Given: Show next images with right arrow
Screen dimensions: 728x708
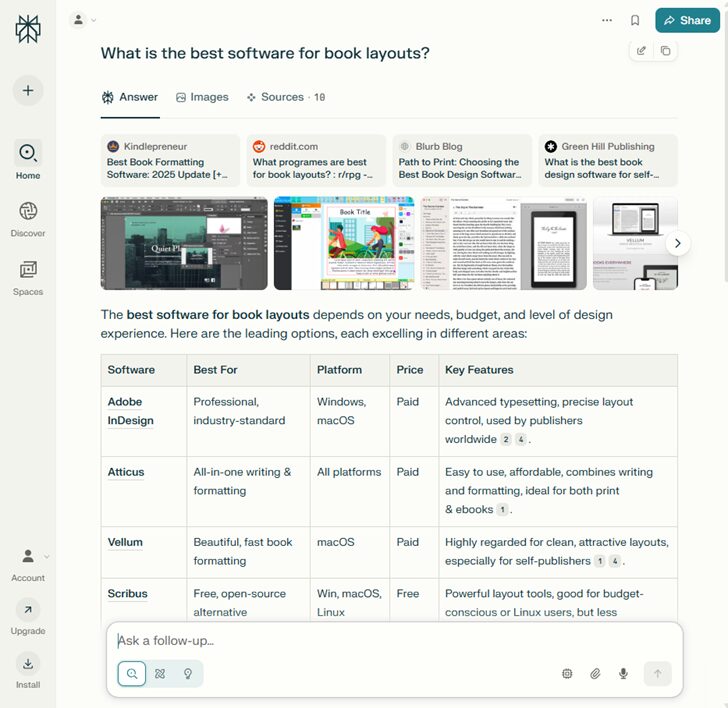Looking at the screenshot, I should pyautogui.click(x=677, y=243).
